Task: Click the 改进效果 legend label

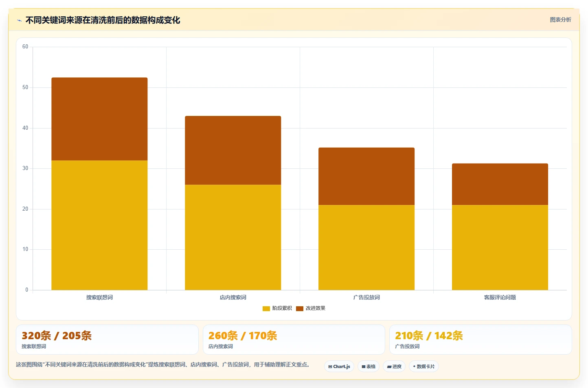Action: pos(316,308)
